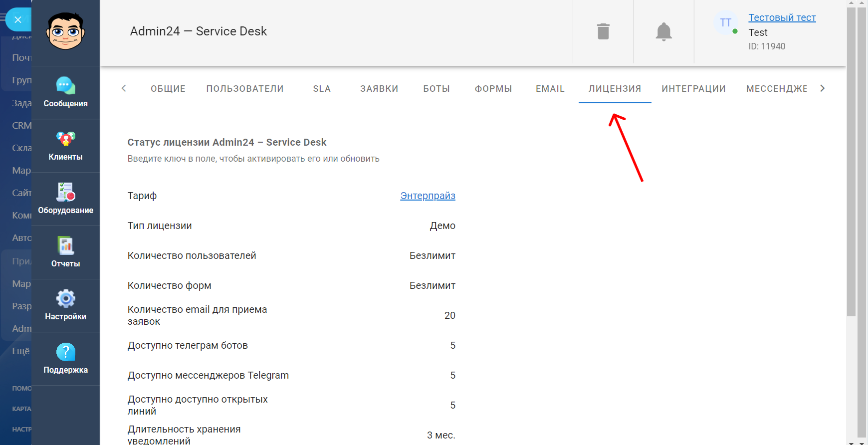Open the Отчеты section

65,253
